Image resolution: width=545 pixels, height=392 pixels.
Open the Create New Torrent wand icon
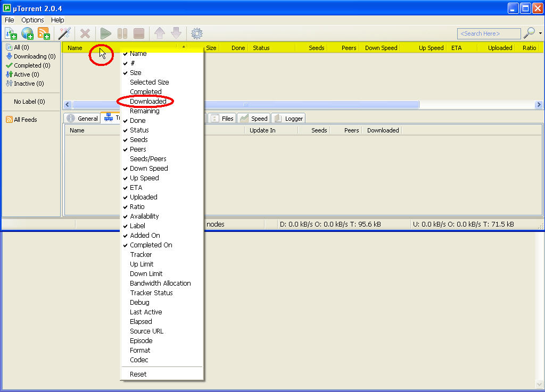65,34
